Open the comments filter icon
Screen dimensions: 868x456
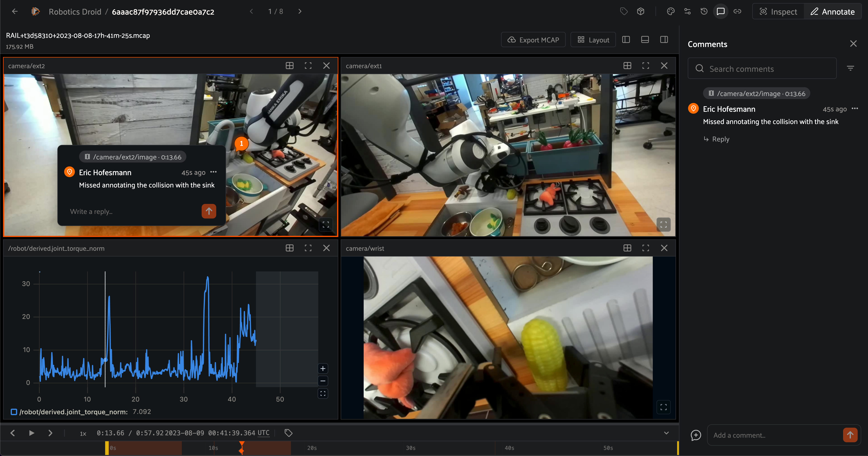coord(851,68)
